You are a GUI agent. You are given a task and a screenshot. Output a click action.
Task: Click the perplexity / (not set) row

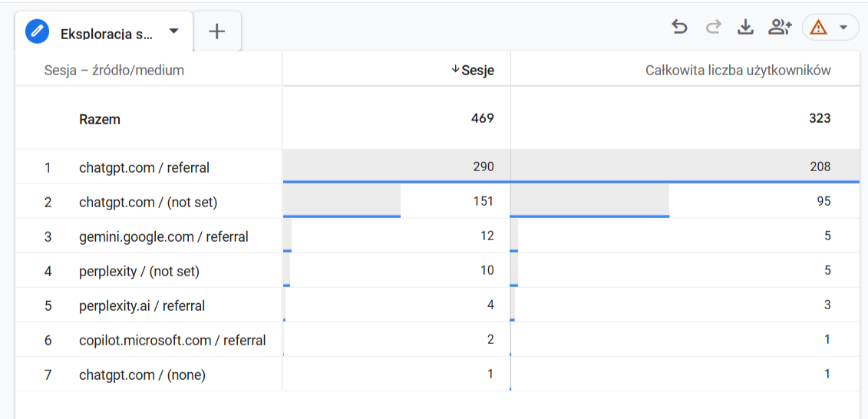(x=139, y=271)
